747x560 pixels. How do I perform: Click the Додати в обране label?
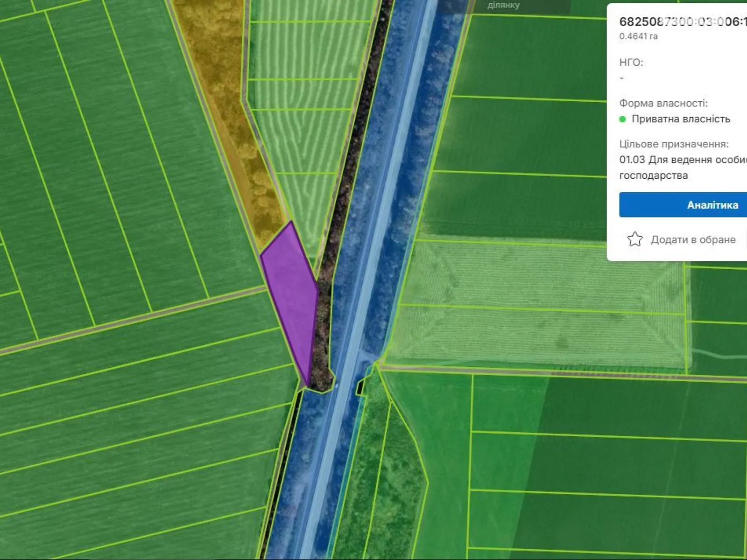tap(693, 239)
